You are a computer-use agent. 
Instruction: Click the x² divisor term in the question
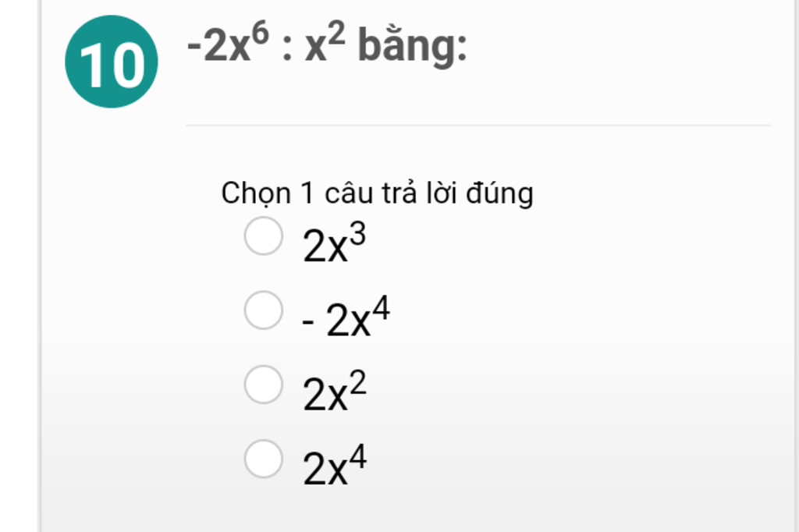(x=325, y=43)
